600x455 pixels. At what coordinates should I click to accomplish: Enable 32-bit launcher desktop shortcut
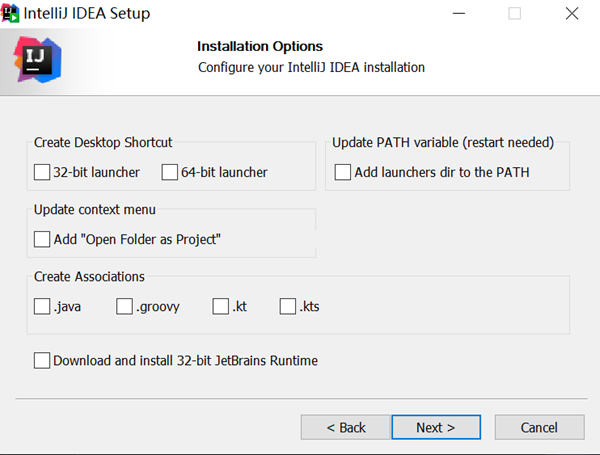click(42, 172)
